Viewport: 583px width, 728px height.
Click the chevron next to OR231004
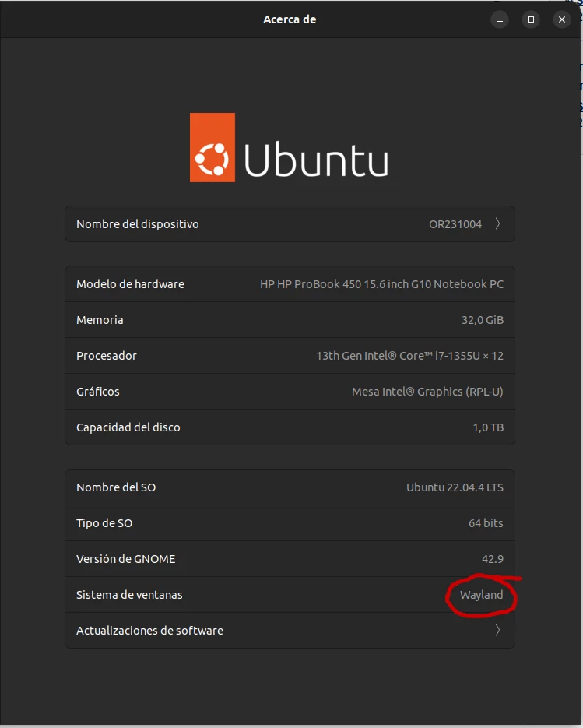497,223
